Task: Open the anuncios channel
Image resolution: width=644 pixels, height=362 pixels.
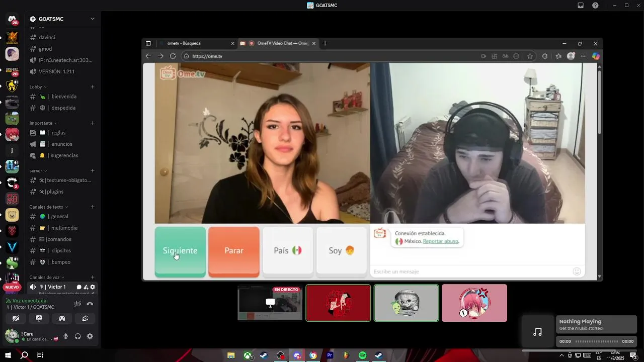Action: pyautogui.click(x=62, y=144)
